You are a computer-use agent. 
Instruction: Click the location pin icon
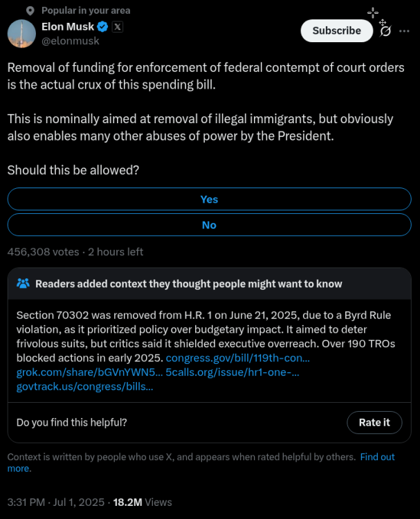coord(30,11)
